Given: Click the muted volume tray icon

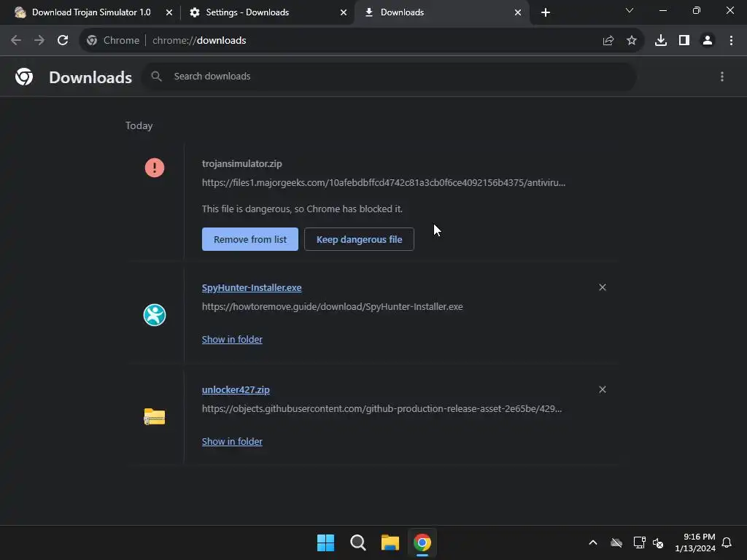Looking at the screenshot, I should point(659,542).
